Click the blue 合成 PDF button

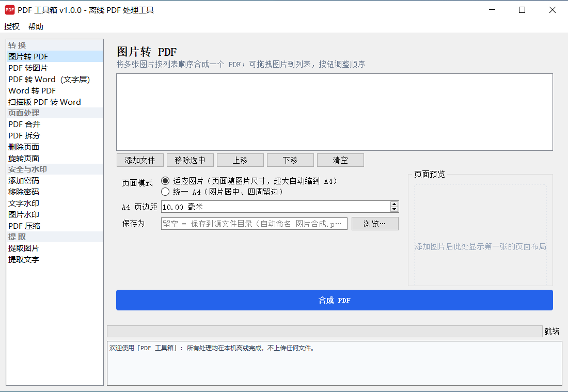point(335,300)
